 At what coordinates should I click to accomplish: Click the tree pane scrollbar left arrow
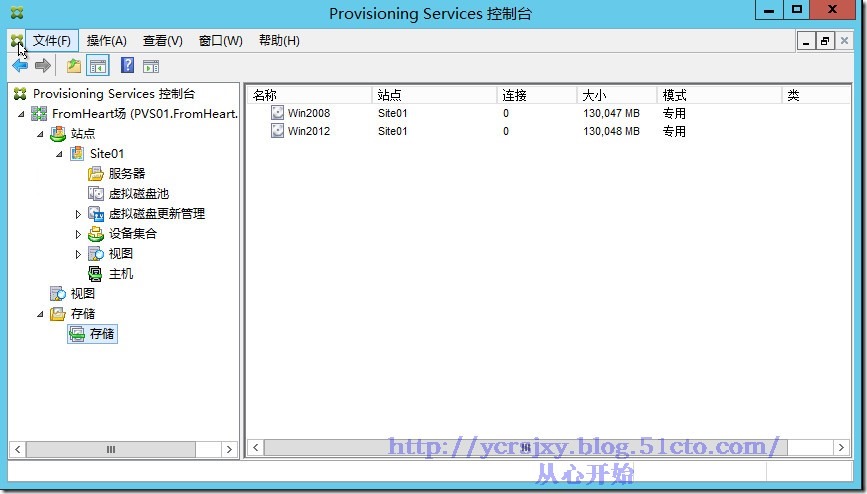point(18,449)
